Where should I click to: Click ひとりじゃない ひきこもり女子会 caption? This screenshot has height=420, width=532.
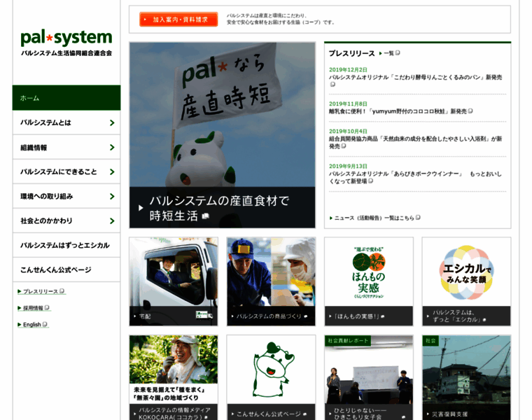[368, 412]
